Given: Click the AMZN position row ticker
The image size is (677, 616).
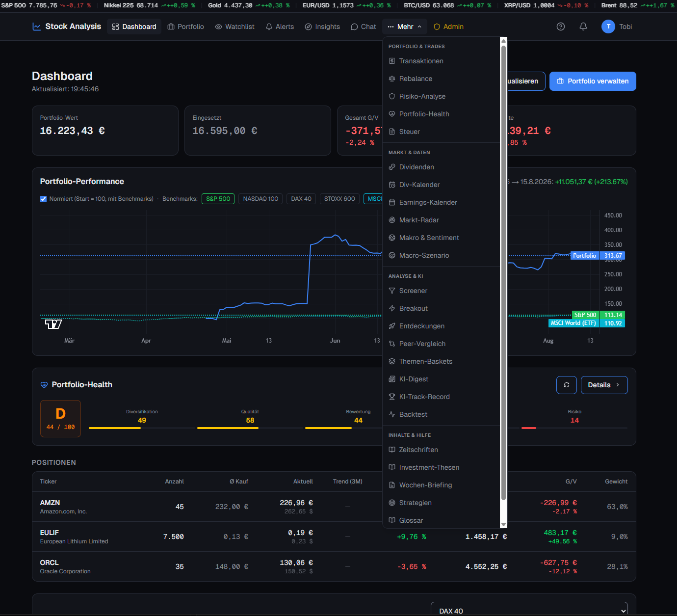Looking at the screenshot, I should (x=50, y=503).
